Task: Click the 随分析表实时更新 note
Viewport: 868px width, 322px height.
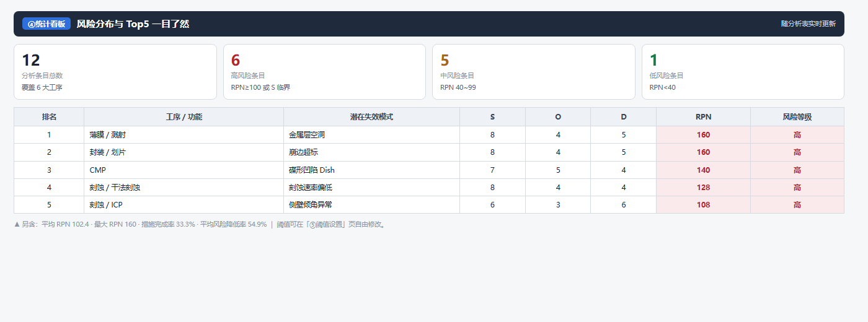Action: (808, 24)
